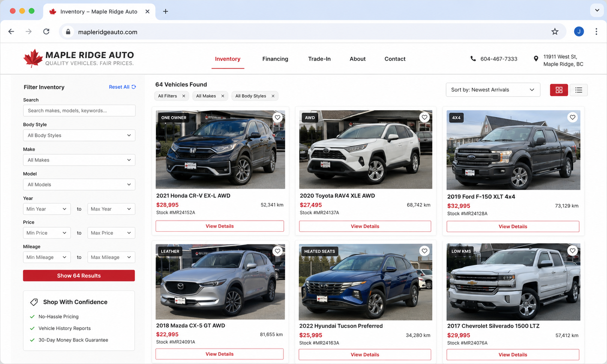Open the Sort by Newest Arrivals dropdown
Image resolution: width=607 pixels, height=364 pixels.
pyautogui.click(x=493, y=90)
